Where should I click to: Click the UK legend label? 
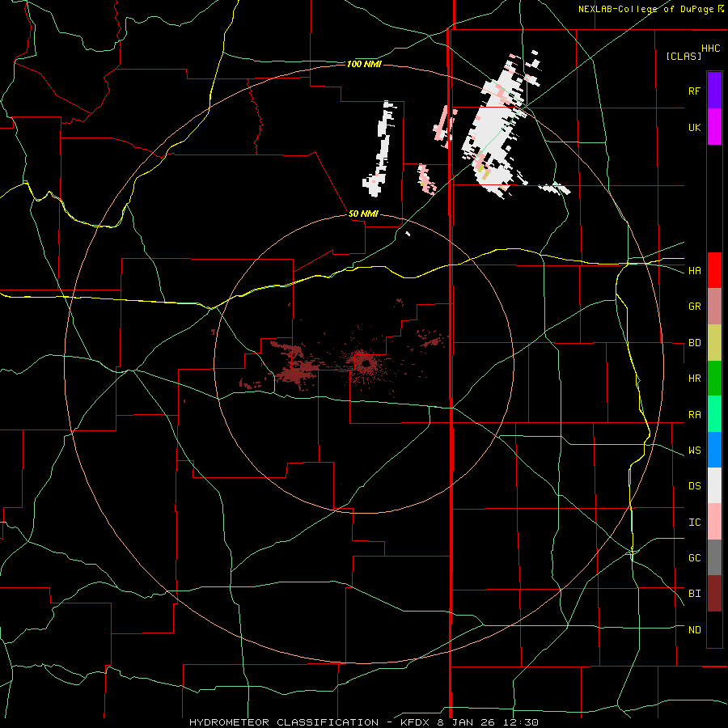coord(694,127)
